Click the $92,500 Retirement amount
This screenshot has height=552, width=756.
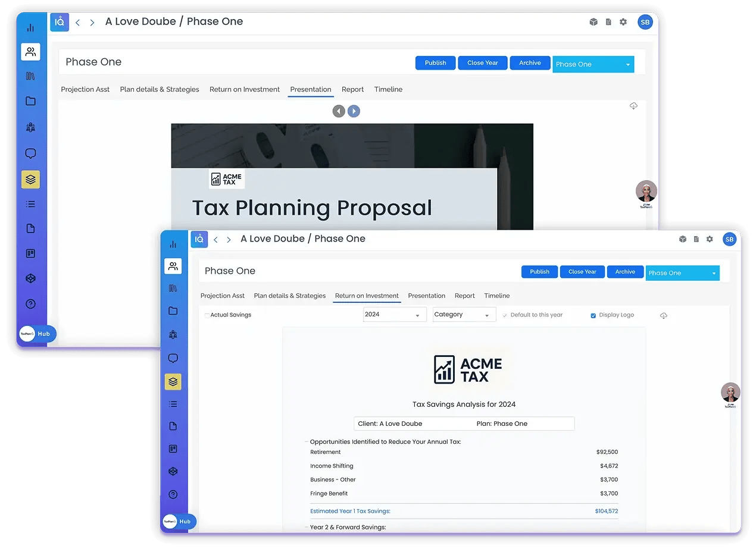607,452
